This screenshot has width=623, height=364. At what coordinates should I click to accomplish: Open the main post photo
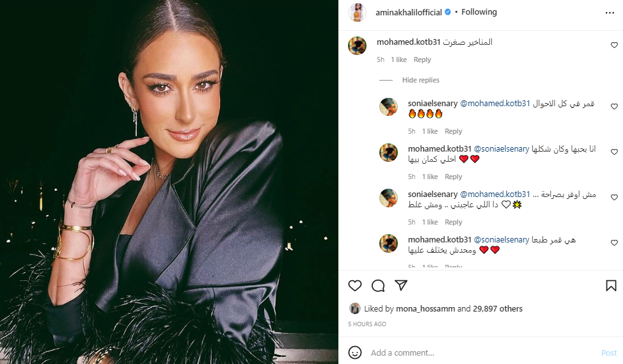pos(169,182)
